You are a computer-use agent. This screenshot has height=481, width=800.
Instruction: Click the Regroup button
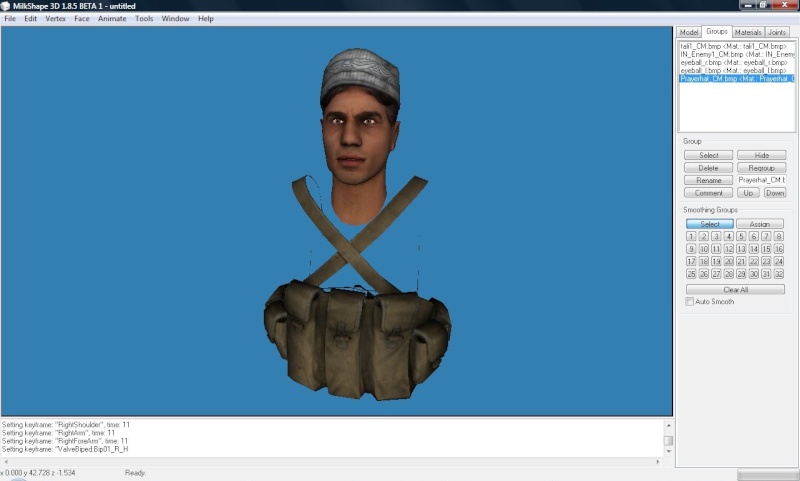762,168
